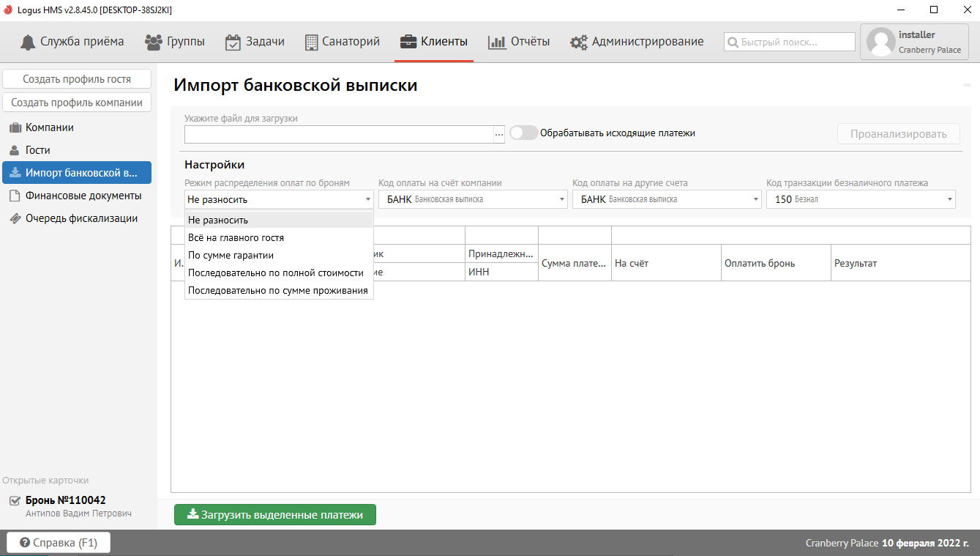Click the Отчёты bar chart icon

point(497,42)
